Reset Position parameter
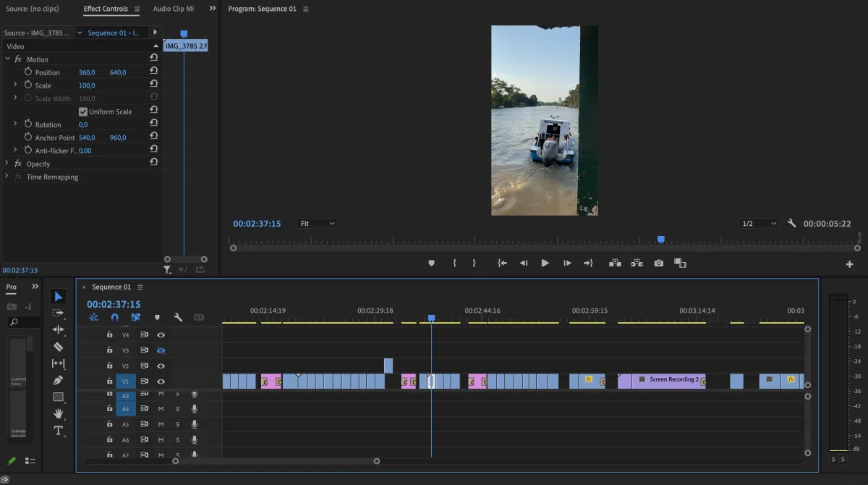Image resolution: width=868 pixels, height=485 pixels. (153, 72)
